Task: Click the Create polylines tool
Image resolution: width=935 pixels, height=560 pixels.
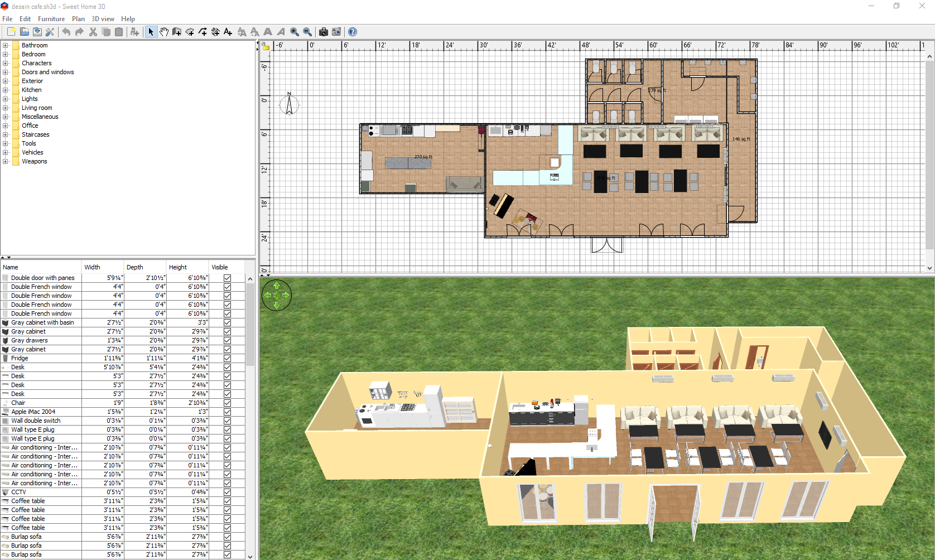Action: [203, 32]
